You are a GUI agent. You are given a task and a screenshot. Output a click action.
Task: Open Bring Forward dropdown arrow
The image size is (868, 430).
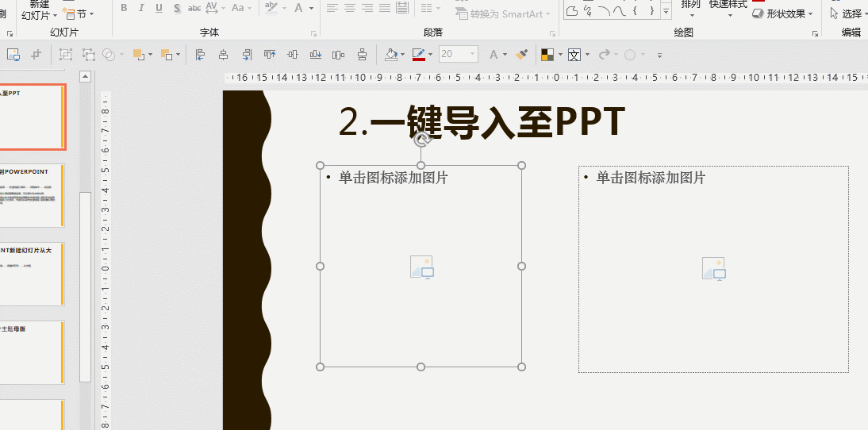(x=150, y=54)
